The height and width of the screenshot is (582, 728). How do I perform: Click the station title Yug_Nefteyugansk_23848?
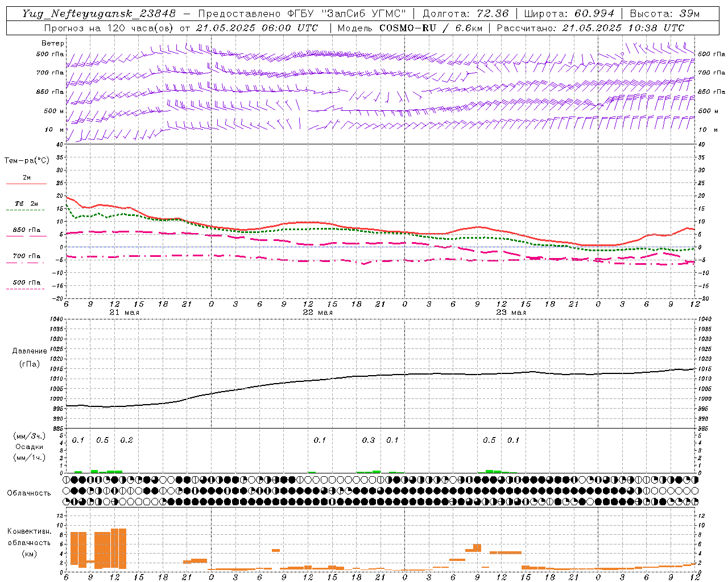pyautogui.click(x=99, y=14)
